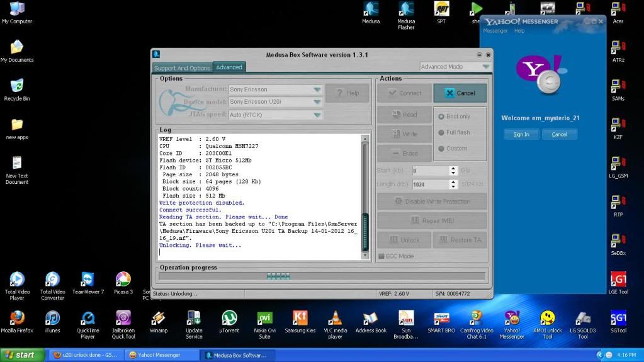644x362 pixels.
Task: Launch Total Video Player
Action: pyautogui.click(x=17, y=286)
